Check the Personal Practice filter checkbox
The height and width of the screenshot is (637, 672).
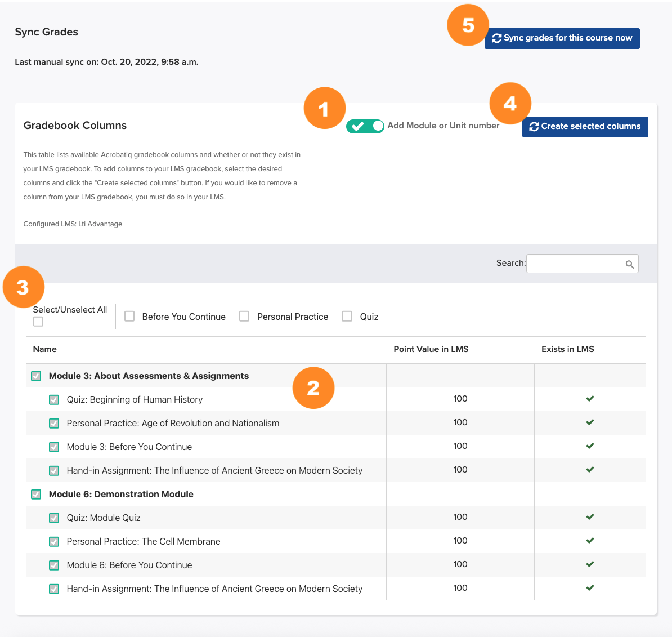pos(244,316)
